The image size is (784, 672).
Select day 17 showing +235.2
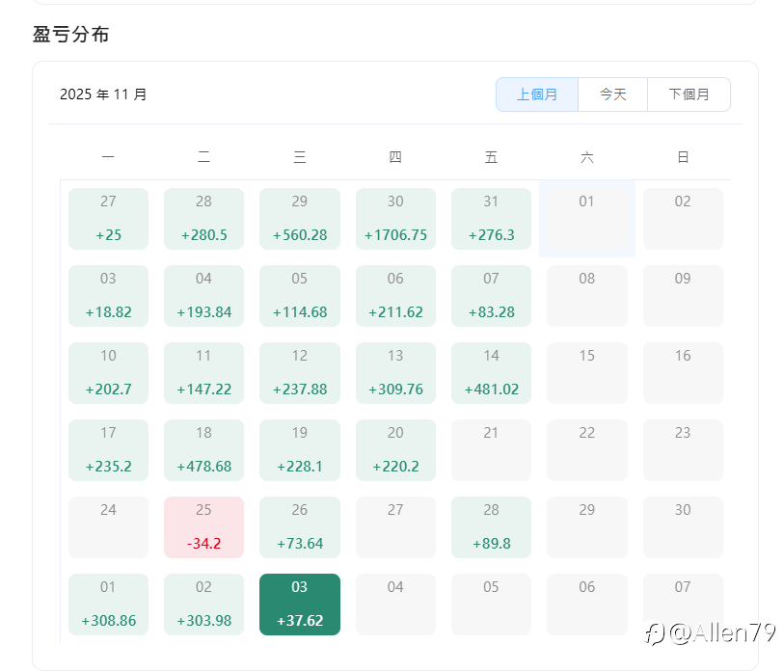point(108,450)
